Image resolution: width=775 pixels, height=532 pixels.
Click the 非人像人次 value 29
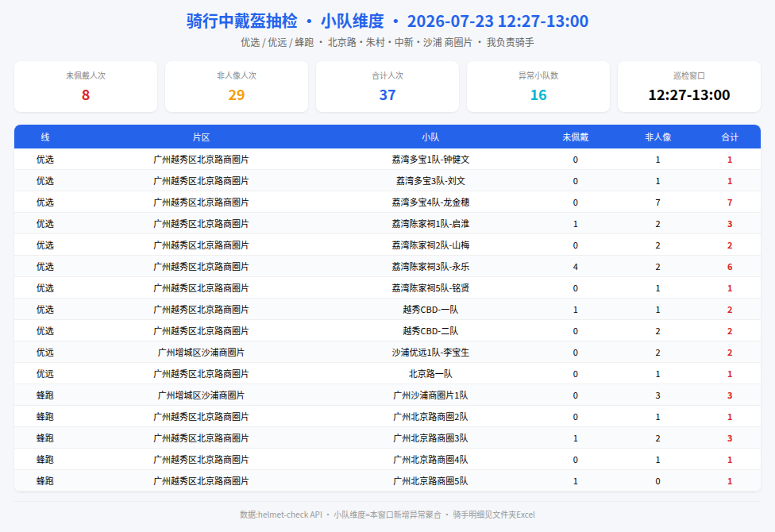click(237, 95)
